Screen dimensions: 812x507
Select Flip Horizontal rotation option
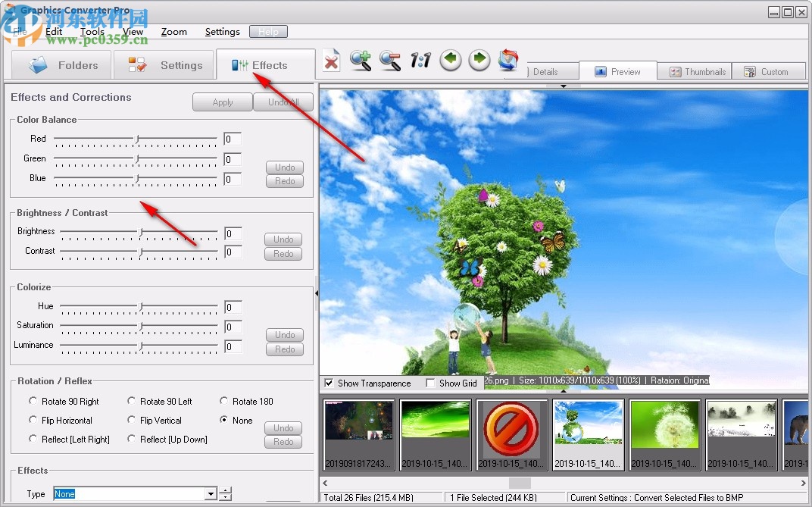33,420
